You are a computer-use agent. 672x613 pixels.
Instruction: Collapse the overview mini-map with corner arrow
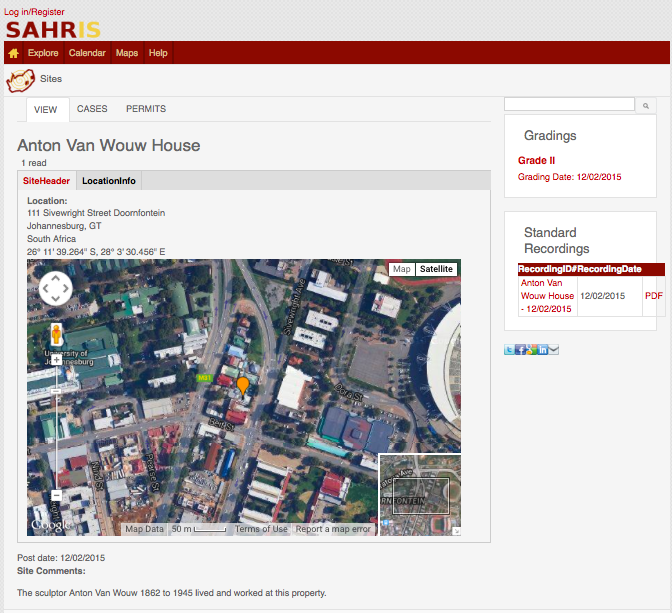pos(456,531)
